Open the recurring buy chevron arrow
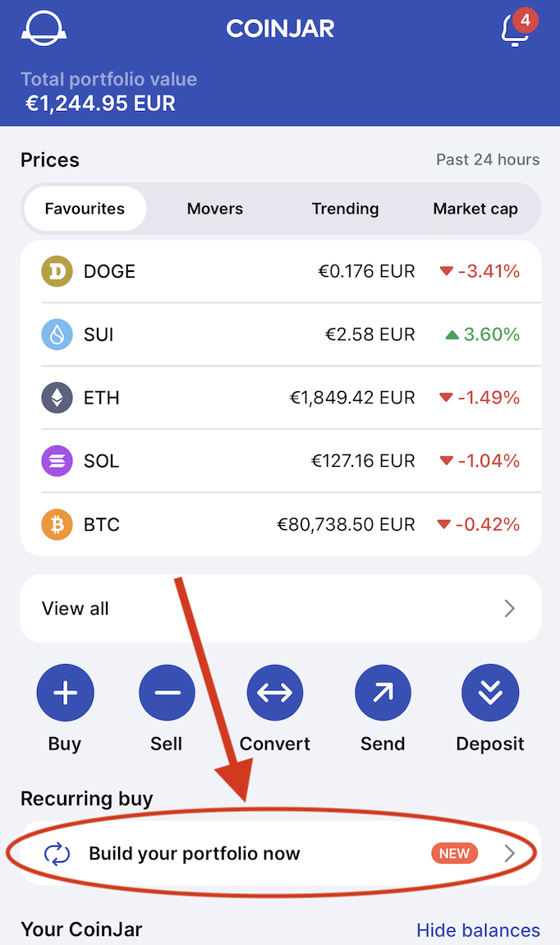This screenshot has width=560, height=945. tap(509, 854)
